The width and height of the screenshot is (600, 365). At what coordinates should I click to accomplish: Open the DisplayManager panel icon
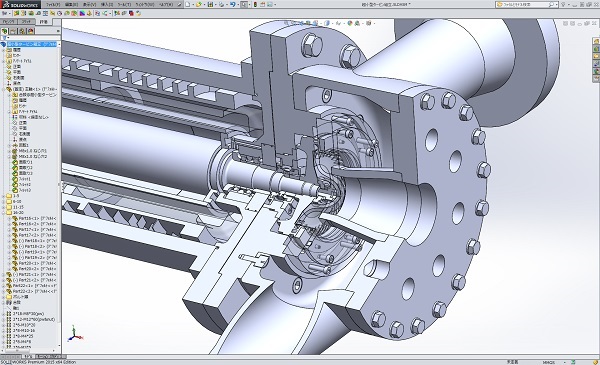[31, 31]
